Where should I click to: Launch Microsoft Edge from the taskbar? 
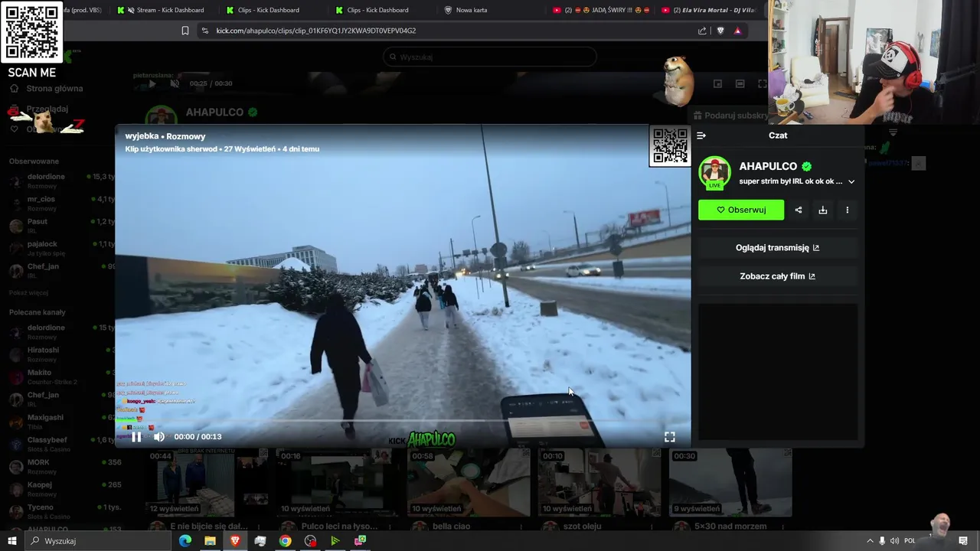tap(185, 541)
